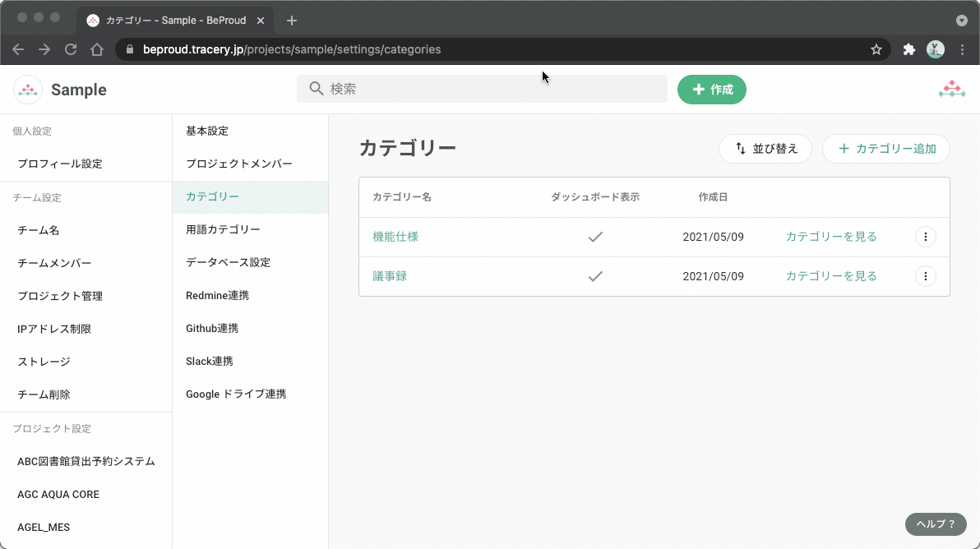Click the browser extensions puzzle icon
Image resolution: width=980 pixels, height=549 pixels.
[x=908, y=49]
